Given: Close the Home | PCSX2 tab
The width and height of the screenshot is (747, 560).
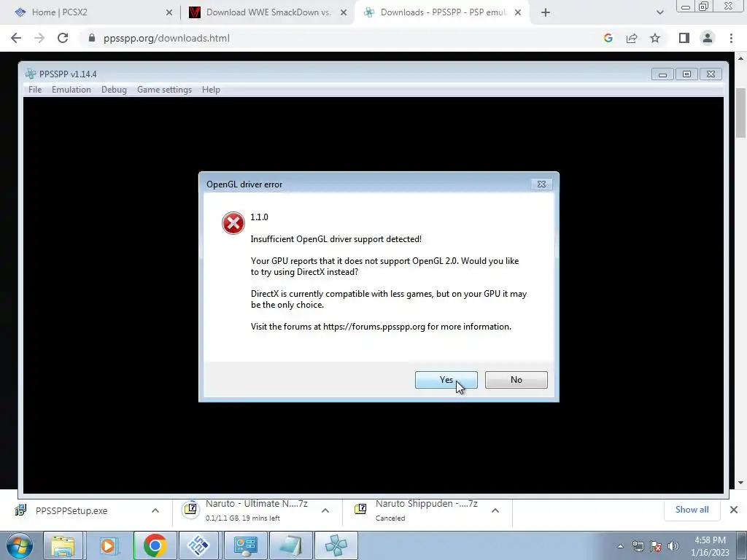Looking at the screenshot, I should [169, 12].
